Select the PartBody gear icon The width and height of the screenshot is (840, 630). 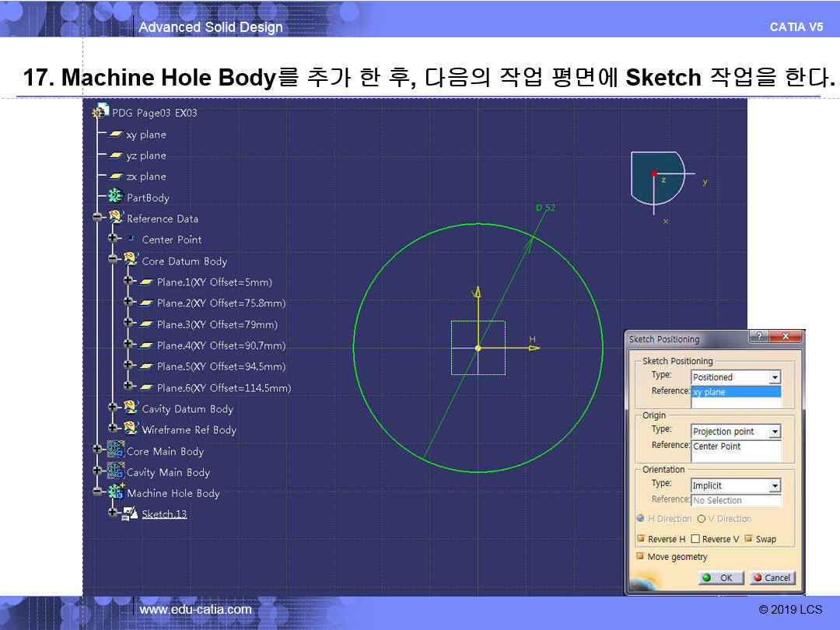116,198
